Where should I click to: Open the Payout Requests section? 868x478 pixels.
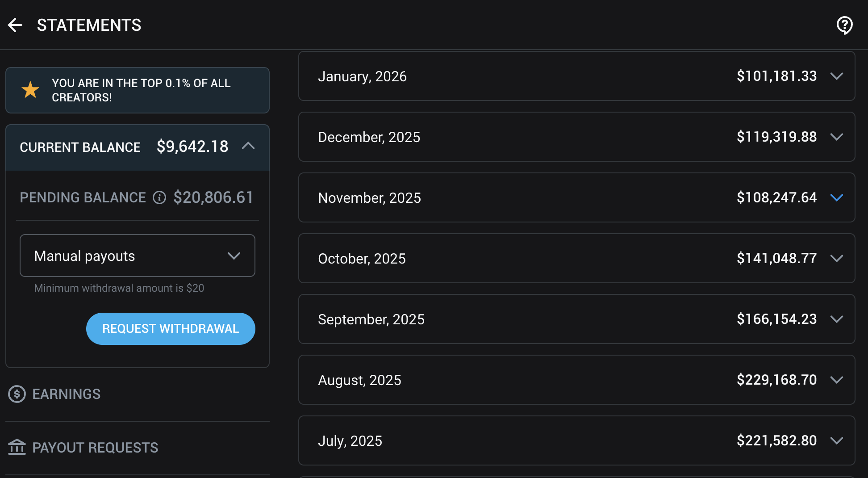tap(95, 447)
